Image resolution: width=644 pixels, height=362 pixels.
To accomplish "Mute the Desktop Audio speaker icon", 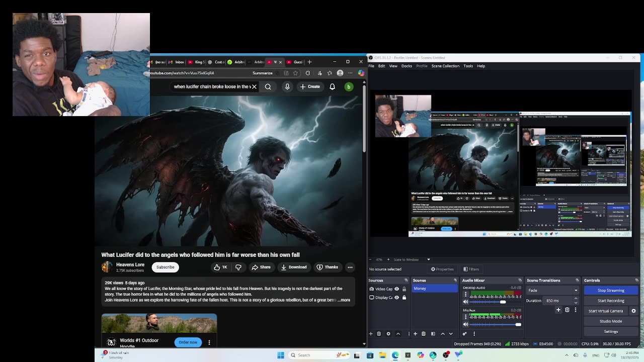I will (x=465, y=302).
